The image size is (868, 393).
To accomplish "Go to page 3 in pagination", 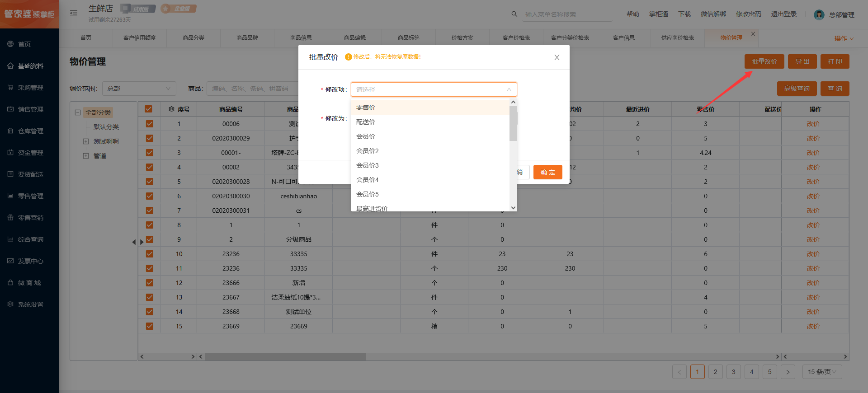I will point(734,372).
